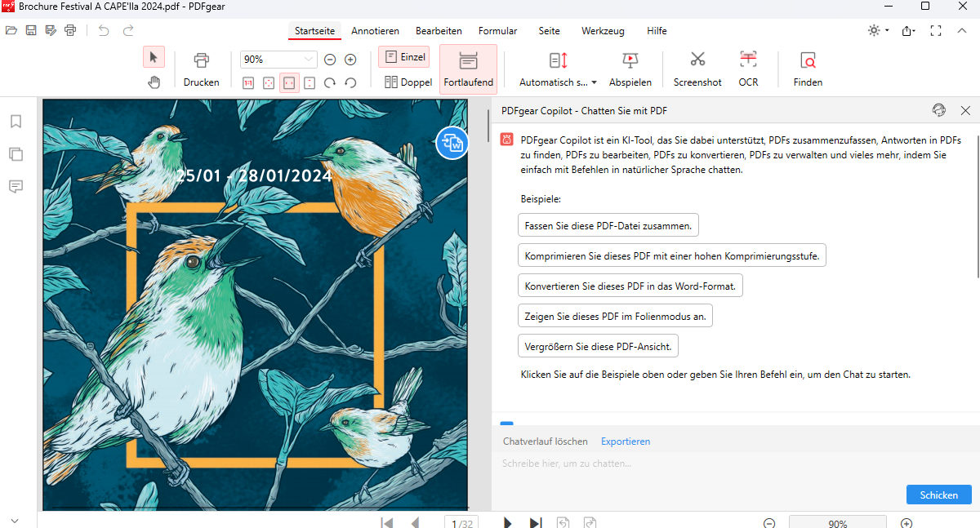The height and width of the screenshot is (528, 980).
Task: Click 'Vergrößern Sie diese PDF-Ansicht.' example
Action: [598, 346]
